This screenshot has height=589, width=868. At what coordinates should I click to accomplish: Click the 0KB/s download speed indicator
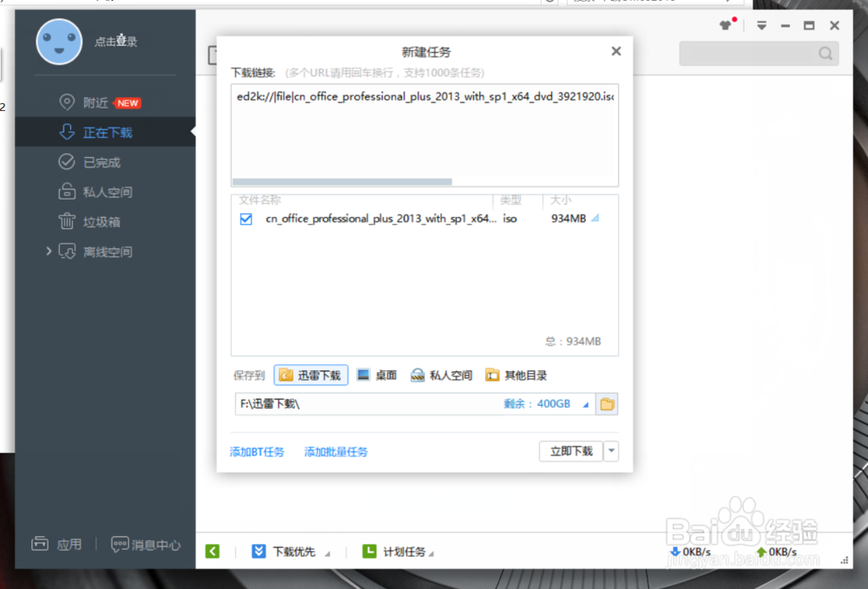pos(690,552)
